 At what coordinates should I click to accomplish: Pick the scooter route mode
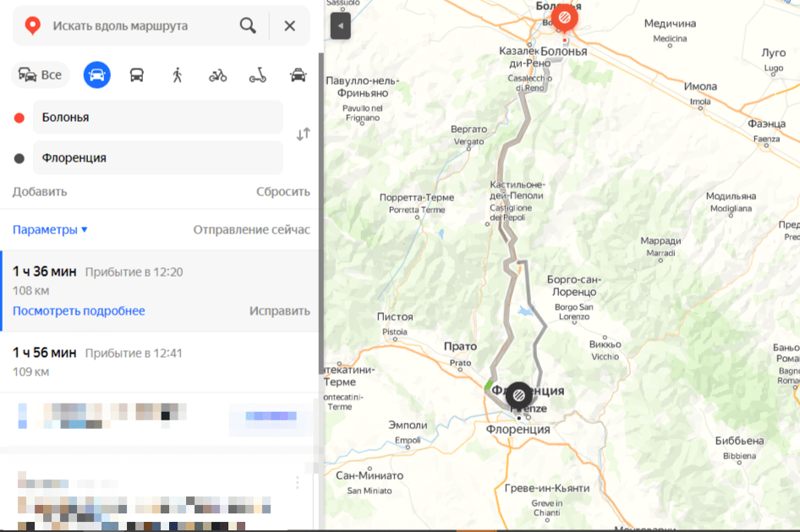pos(257,74)
